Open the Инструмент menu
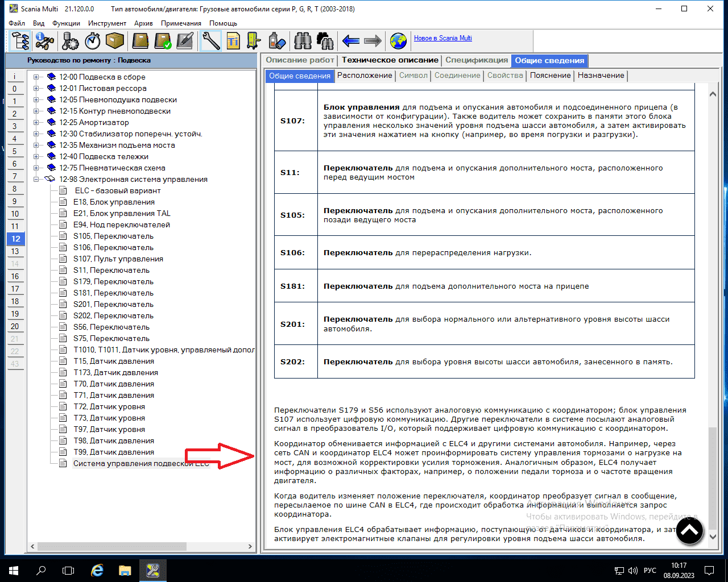Image resolution: width=728 pixels, height=582 pixels. (x=107, y=23)
